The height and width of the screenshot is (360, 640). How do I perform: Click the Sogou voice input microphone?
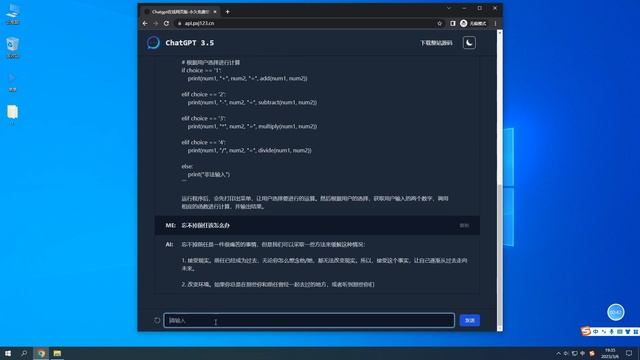(612, 332)
